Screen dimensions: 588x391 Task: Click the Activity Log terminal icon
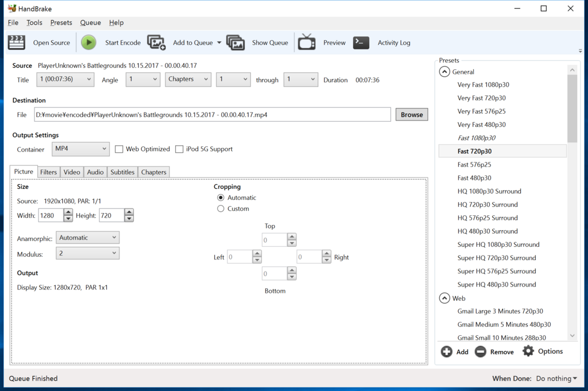(361, 42)
